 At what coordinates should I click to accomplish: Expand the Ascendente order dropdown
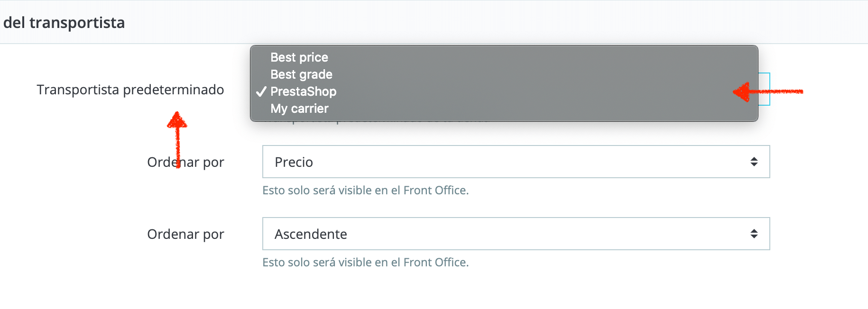pos(516,234)
